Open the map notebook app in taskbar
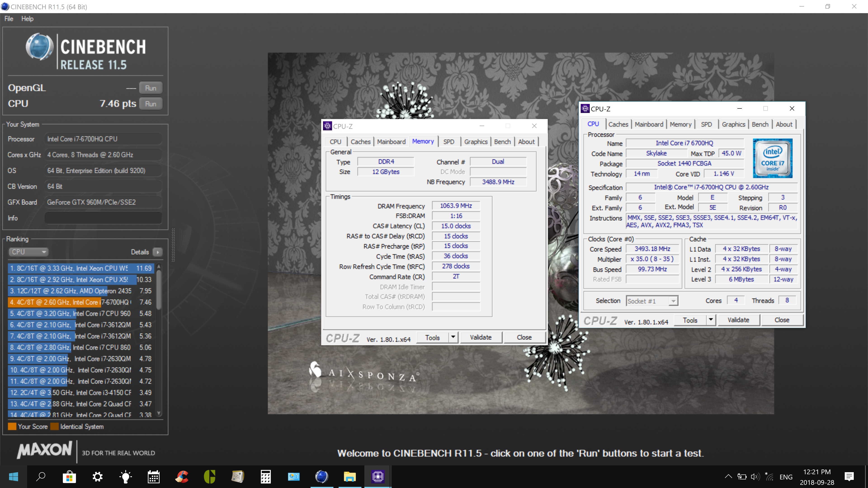868x488 pixels. pos(238,476)
